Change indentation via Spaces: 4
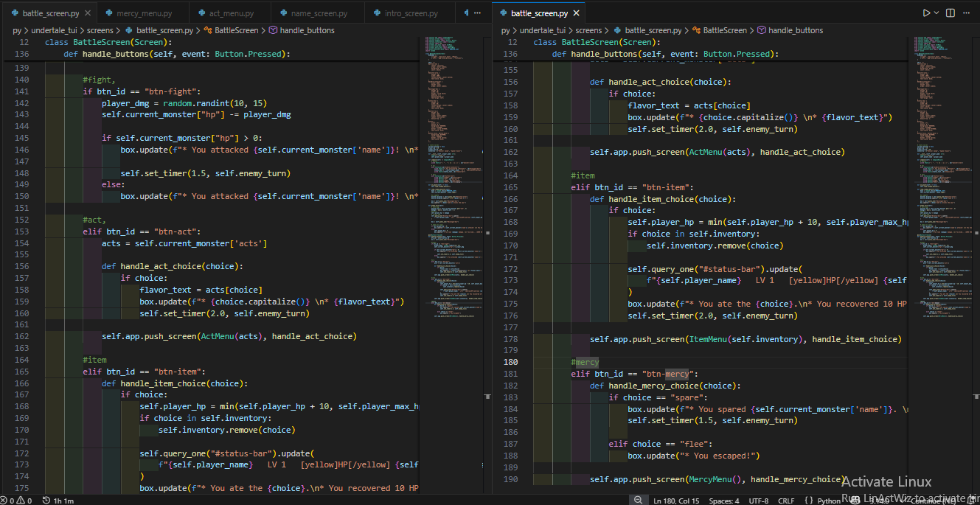This screenshot has width=980, height=505. tap(723, 501)
